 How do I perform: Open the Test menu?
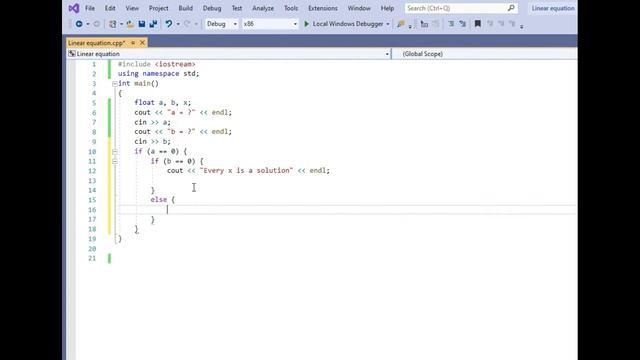tap(237, 8)
